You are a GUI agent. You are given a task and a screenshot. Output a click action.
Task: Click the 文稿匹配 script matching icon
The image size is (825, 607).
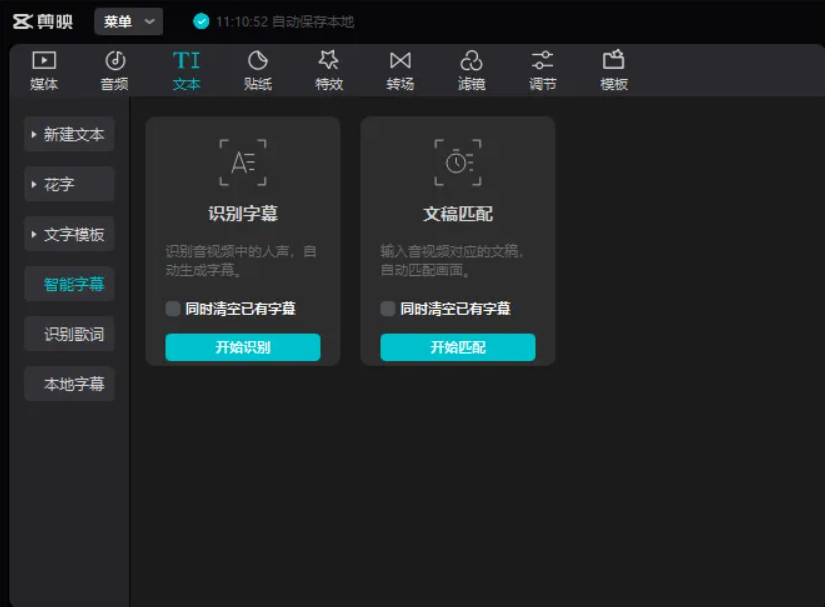coord(458,163)
